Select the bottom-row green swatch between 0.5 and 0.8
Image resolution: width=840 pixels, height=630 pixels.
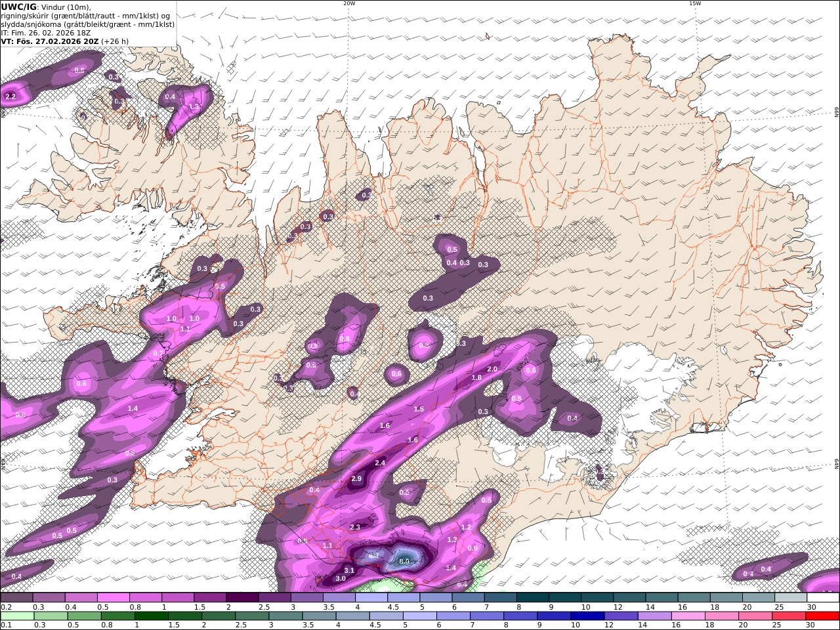(x=85, y=616)
